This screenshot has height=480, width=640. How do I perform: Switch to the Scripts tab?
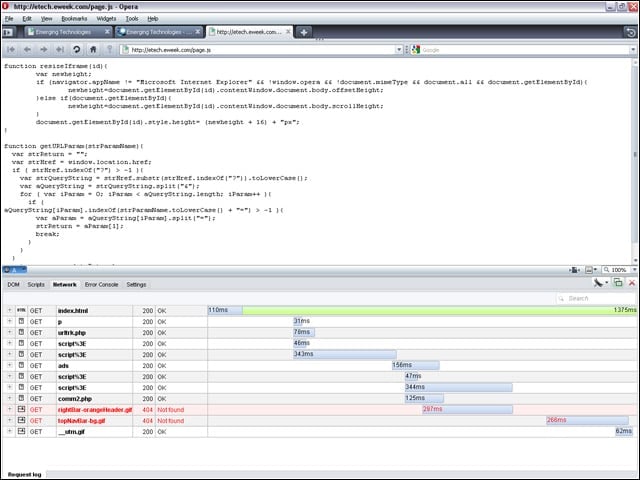[x=36, y=284]
